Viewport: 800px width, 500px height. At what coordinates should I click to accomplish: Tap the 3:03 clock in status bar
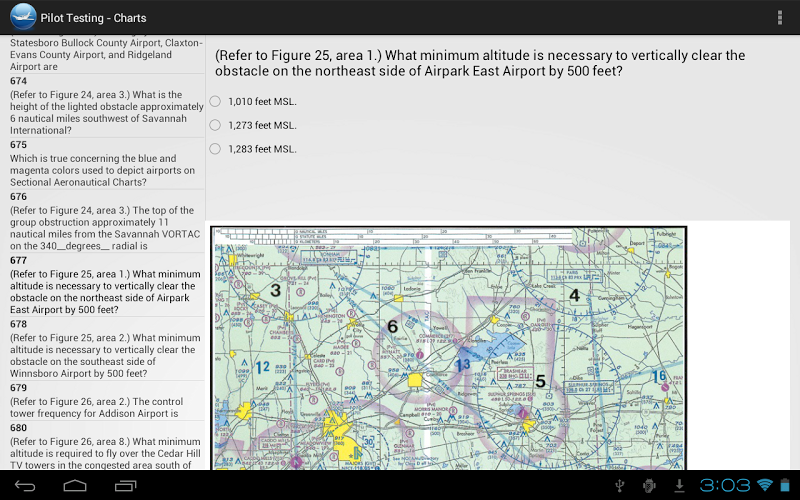[x=724, y=485]
